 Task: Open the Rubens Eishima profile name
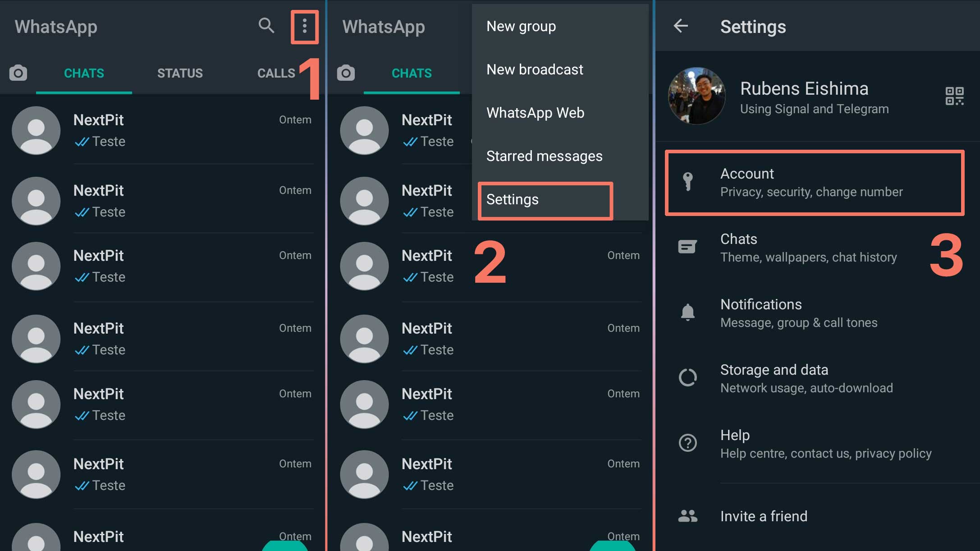[804, 88]
